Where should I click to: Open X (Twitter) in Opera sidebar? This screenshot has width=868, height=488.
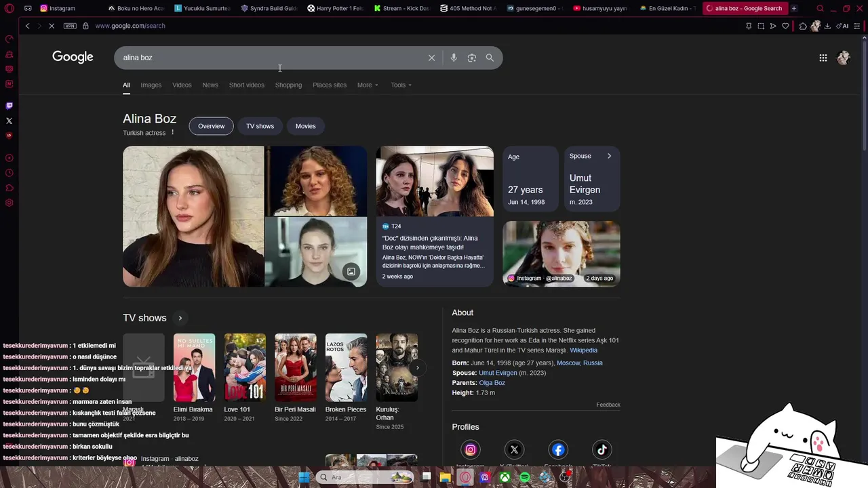click(x=9, y=121)
